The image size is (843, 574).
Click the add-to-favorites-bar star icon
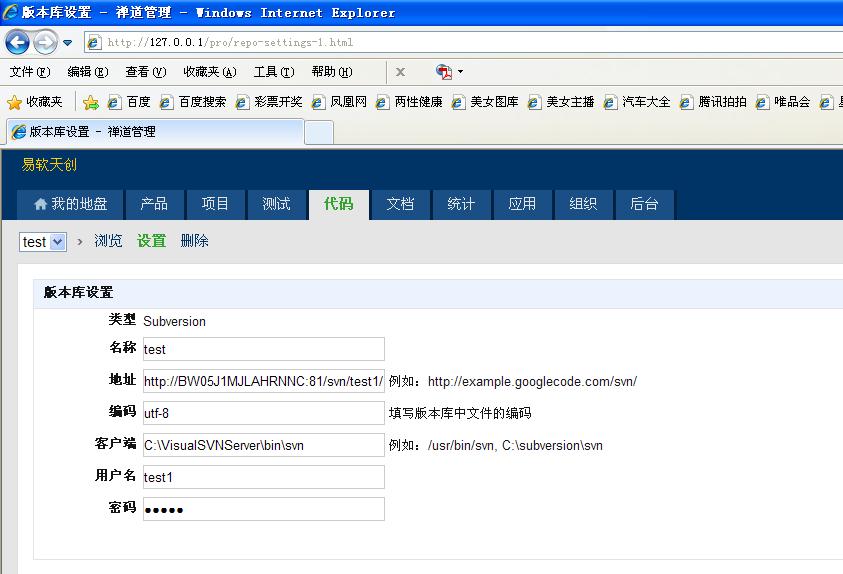(91, 102)
